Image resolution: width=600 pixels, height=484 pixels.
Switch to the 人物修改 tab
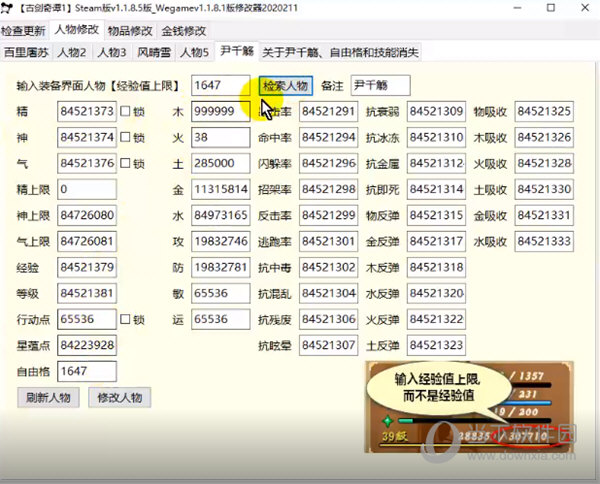tap(77, 29)
